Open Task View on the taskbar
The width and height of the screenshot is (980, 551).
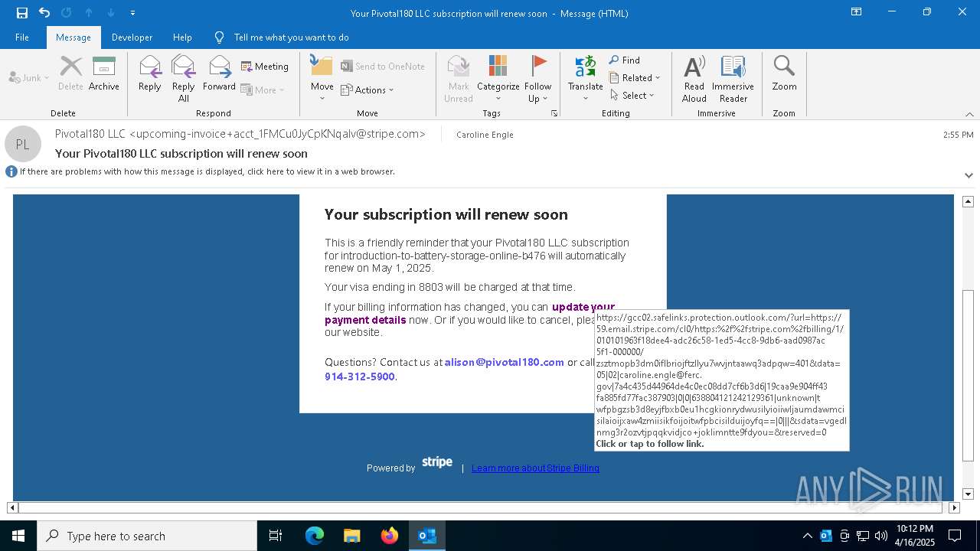pyautogui.click(x=276, y=536)
